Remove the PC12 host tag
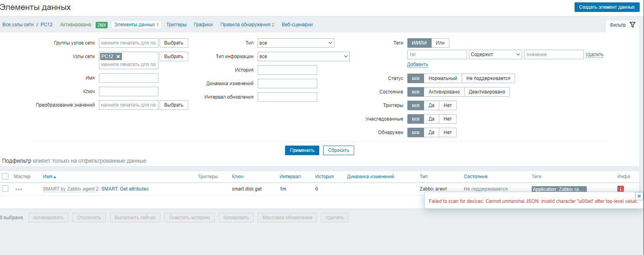Screen dimensions: 644x255 tap(118, 56)
